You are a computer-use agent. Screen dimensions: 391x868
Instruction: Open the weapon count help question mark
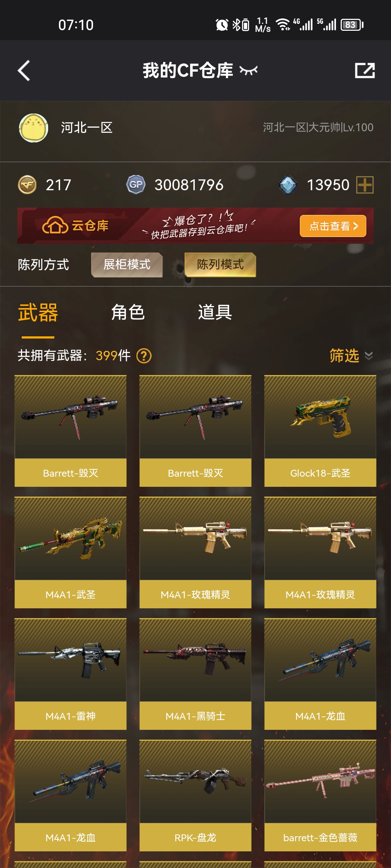(144, 356)
